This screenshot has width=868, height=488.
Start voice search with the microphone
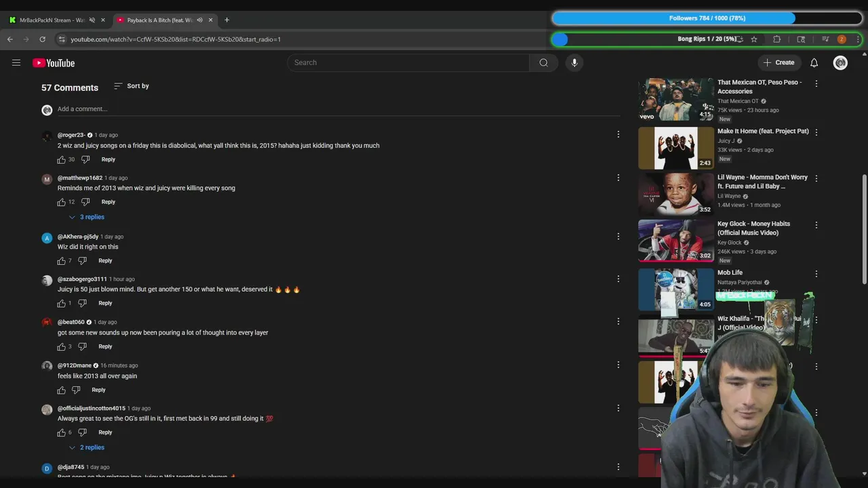[x=574, y=62]
